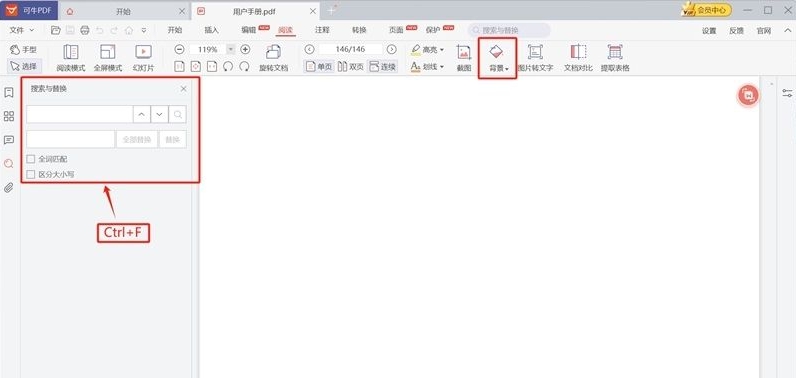The height and width of the screenshot is (378, 796).
Task: Toggle Continuous (连续) scrolling
Action: click(x=382, y=66)
